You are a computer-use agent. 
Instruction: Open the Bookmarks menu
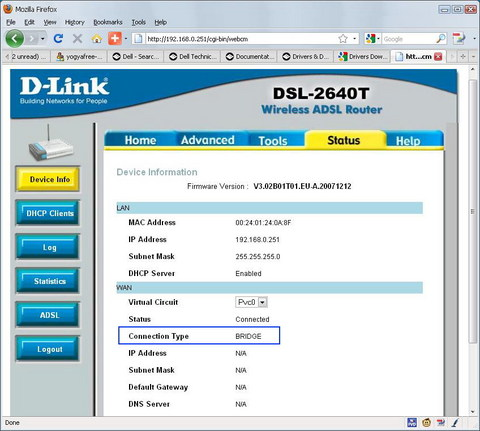[108, 22]
